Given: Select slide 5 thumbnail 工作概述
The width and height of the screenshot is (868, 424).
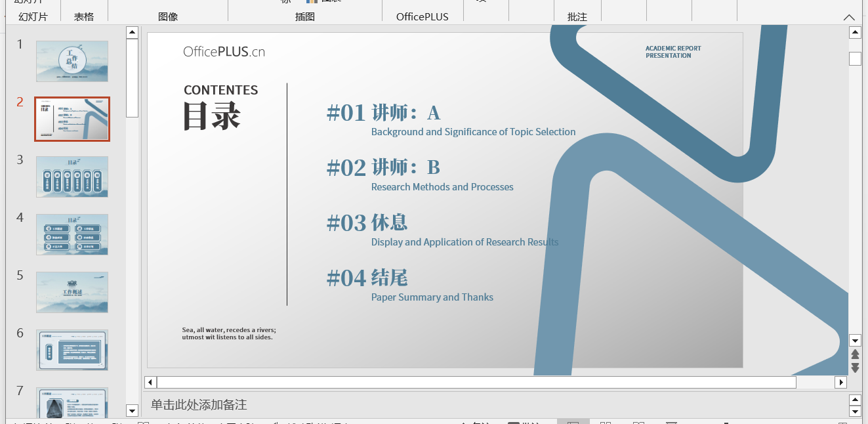Looking at the screenshot, I should (x=72, y=292).
